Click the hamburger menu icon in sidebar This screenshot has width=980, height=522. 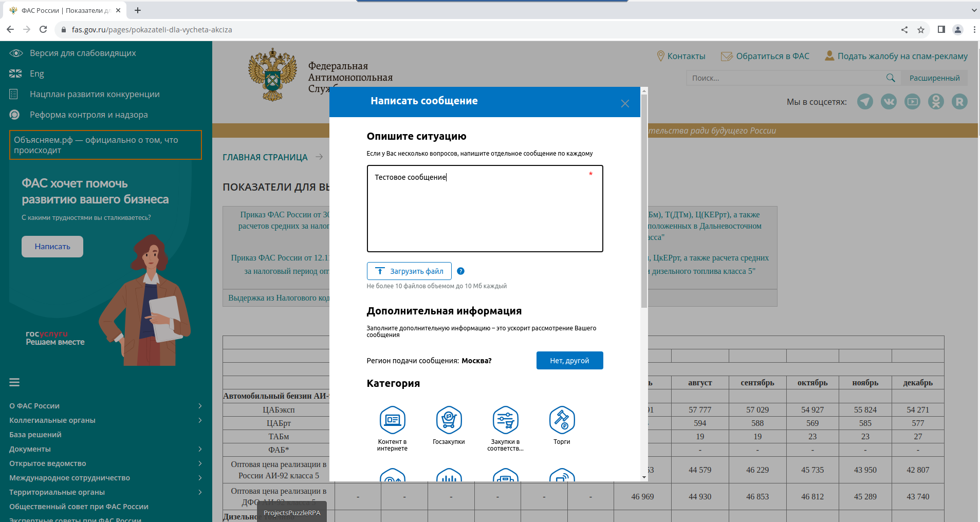pyautogui.click(x=14, y=382)
